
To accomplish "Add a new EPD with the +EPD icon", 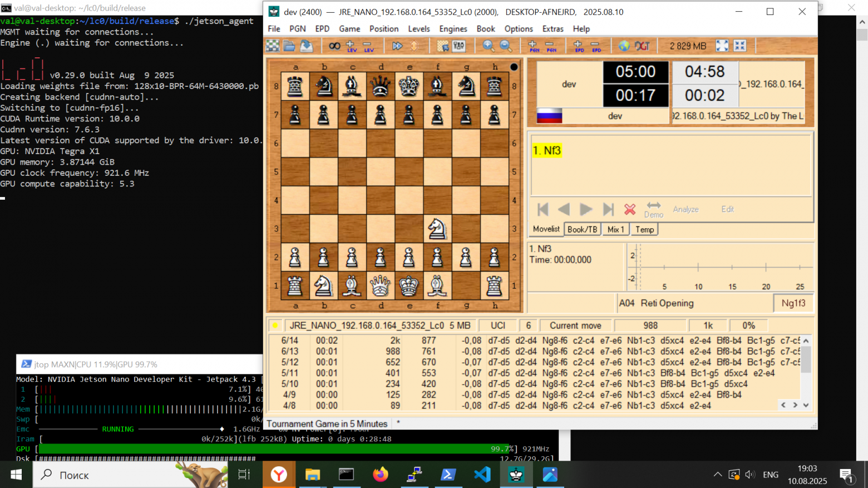I will [x=578, y=46].
